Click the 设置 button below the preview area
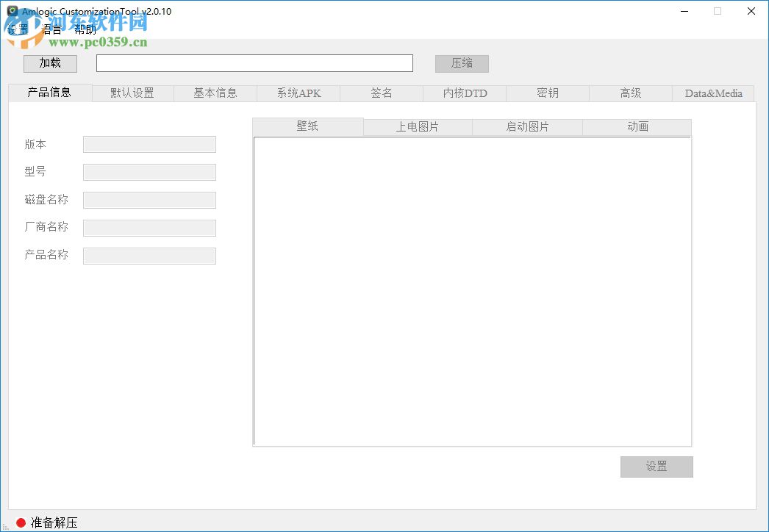Screen dimensions: 769x532 657,467
